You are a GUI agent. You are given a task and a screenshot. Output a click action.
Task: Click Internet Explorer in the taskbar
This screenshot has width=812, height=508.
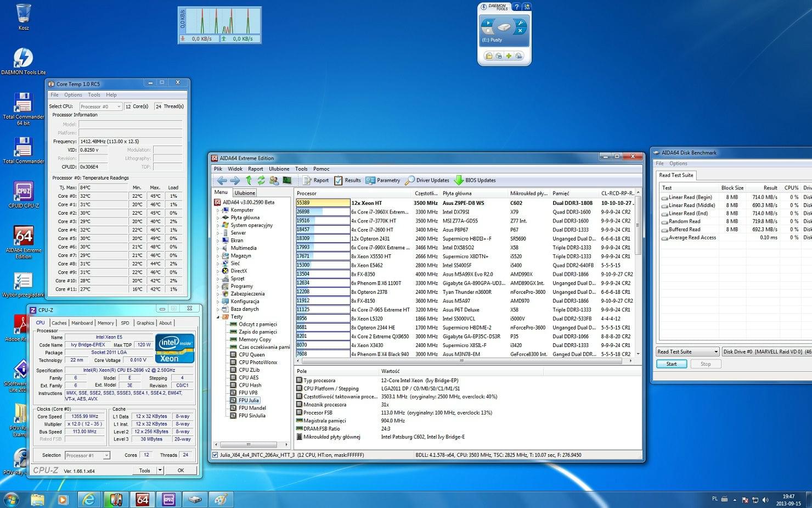click(x=88, y=499)
